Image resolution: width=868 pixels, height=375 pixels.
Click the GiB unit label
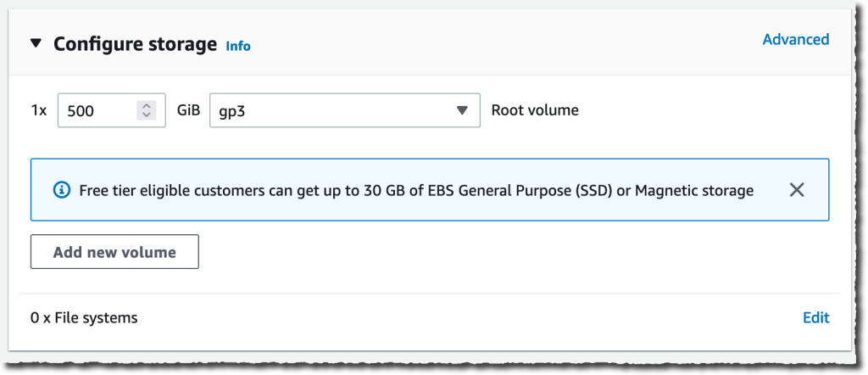(188, 110)
